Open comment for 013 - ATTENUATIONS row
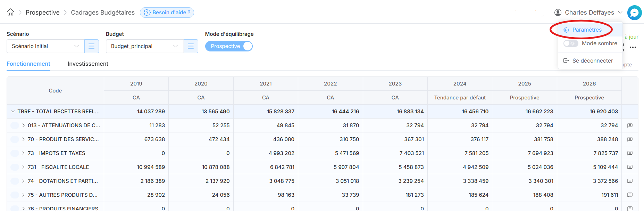This screenshot has height=211, width=644. coord(630,125)
